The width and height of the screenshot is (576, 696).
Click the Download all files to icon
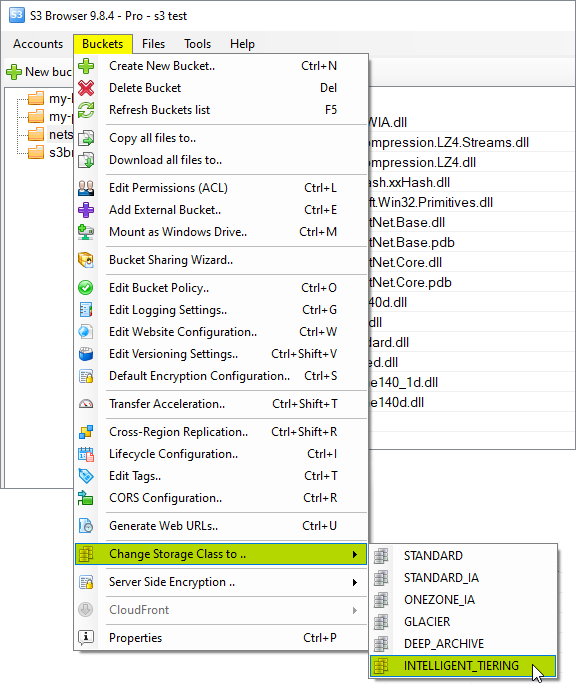(x=86, y=160)
